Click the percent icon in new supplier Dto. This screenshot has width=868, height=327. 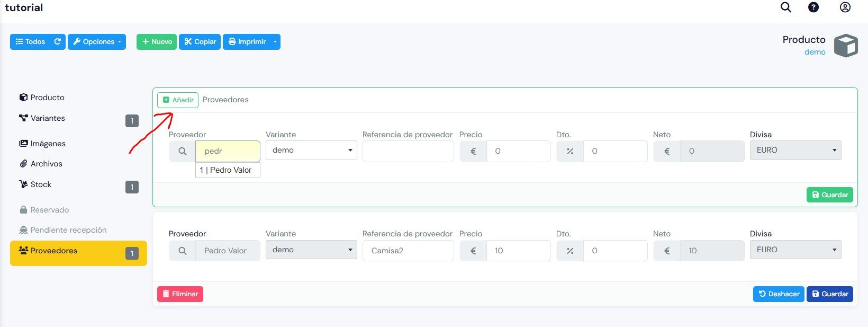point(570,151)
